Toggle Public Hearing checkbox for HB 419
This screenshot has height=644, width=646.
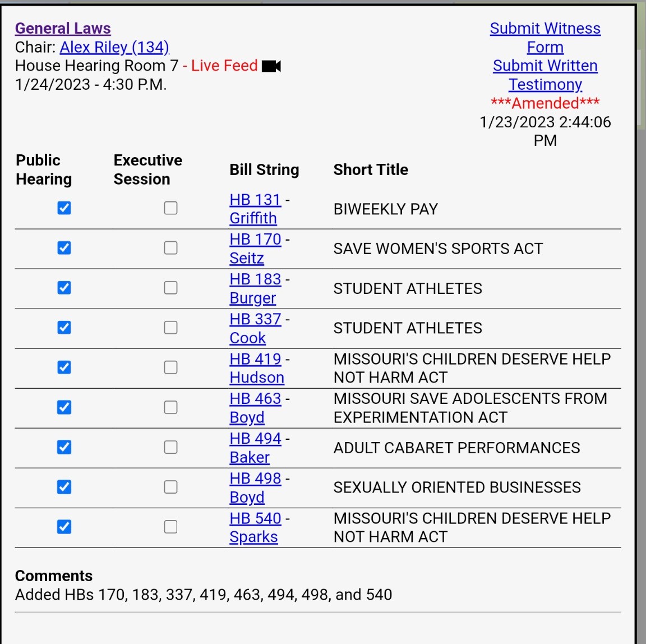pos(64,367)
